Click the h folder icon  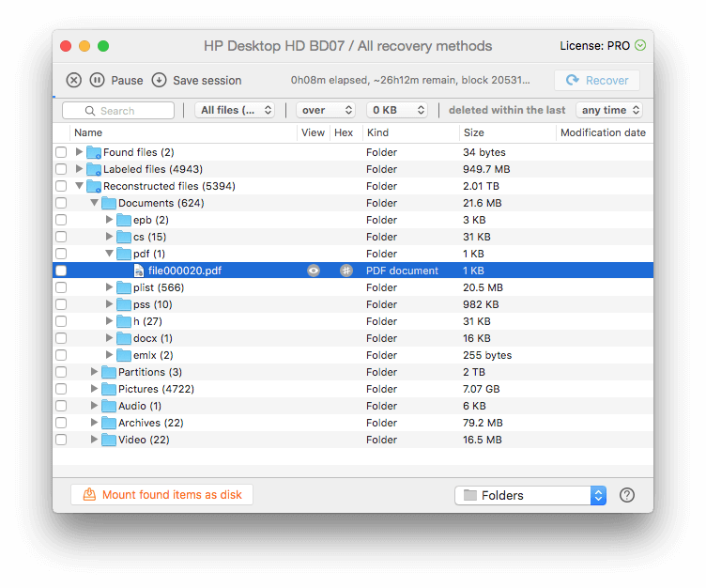click(x=124, y=321)
